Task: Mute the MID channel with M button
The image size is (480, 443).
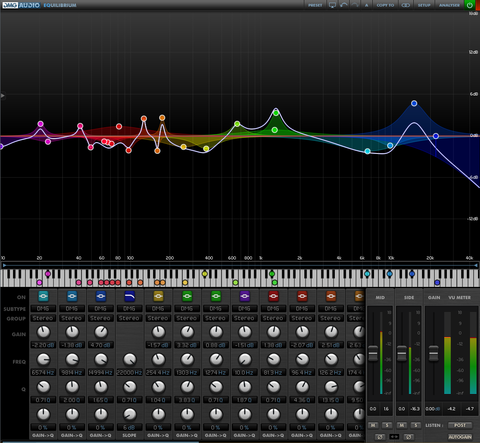Action: tap(373, 425)
